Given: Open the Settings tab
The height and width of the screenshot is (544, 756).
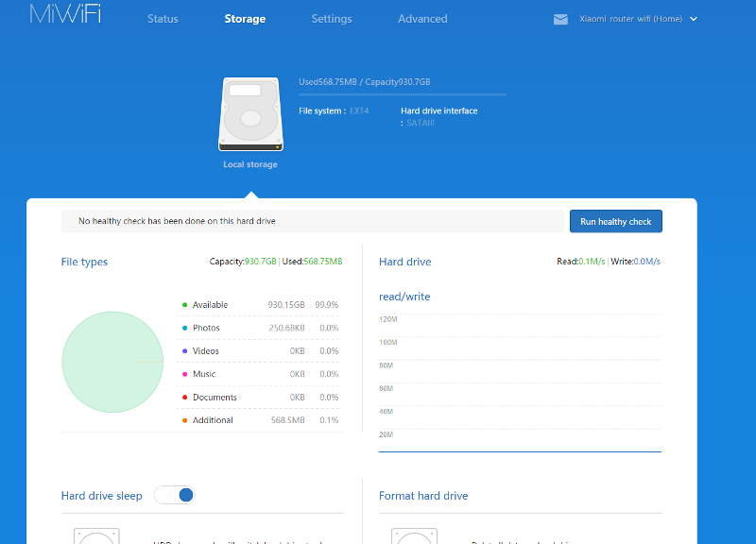Looking at the screenshot, I should [332, 19].
